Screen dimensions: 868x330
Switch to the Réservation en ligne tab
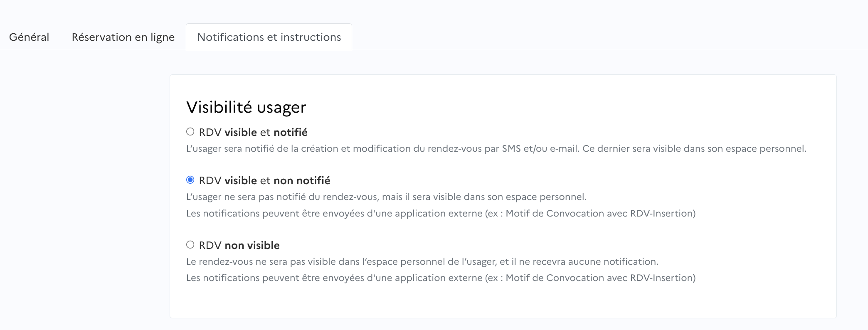pyautogui.click(x=123, y=37)
